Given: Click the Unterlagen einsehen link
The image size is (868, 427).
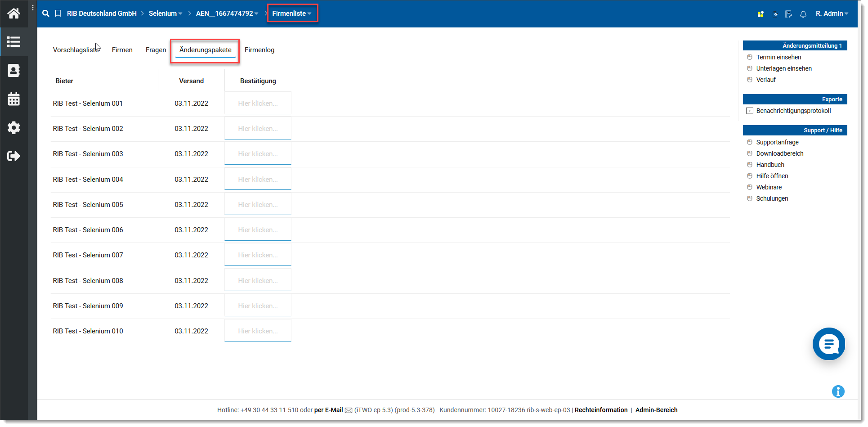Looking at the screenshot, I should click(783, 68).
